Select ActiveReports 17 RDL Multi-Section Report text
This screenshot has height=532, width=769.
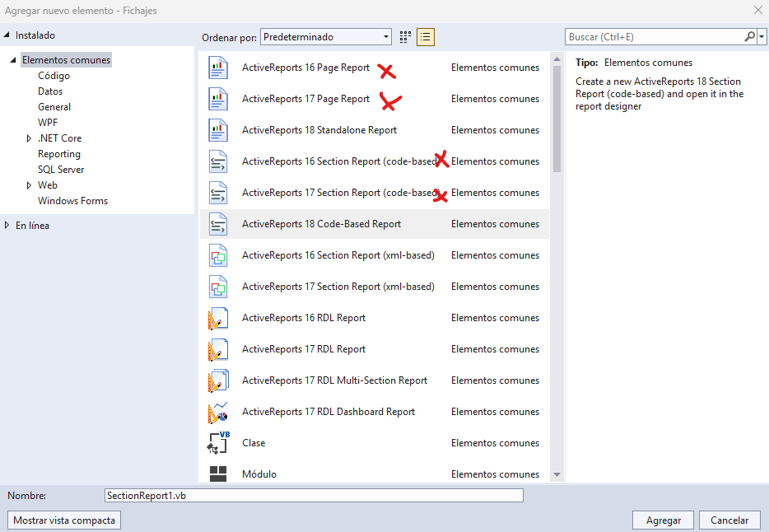(334, 380)
